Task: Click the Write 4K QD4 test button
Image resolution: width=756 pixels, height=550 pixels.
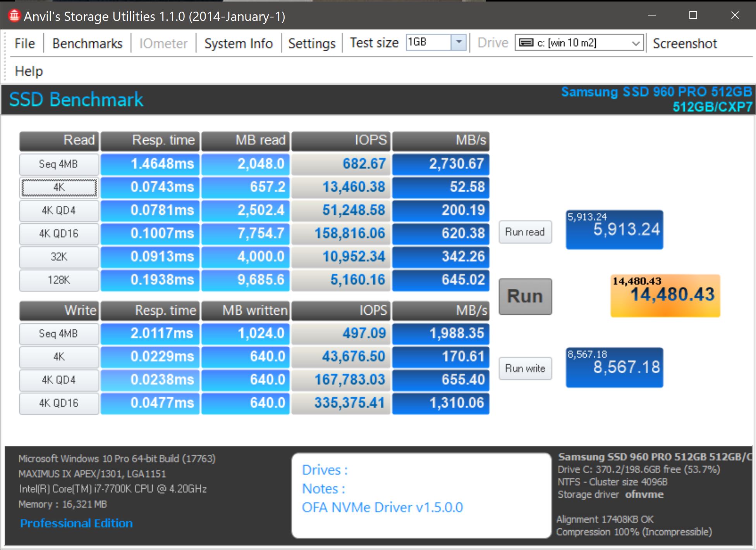Action: (59, 380)
